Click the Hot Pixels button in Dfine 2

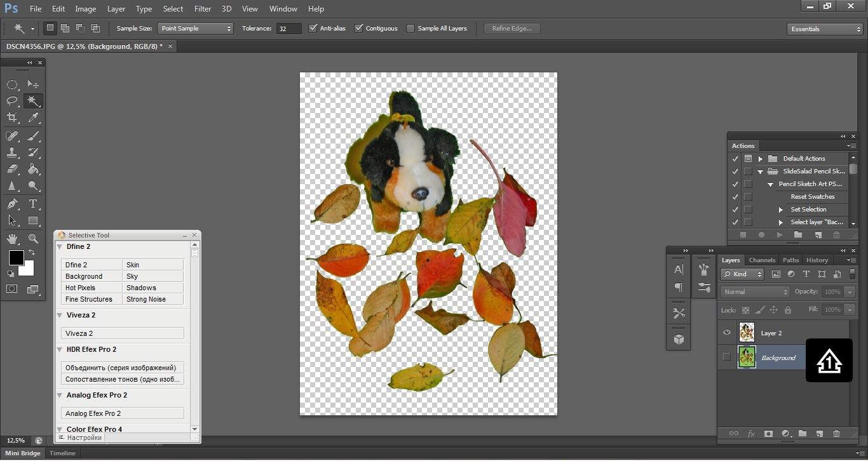(x=92, y=288)
